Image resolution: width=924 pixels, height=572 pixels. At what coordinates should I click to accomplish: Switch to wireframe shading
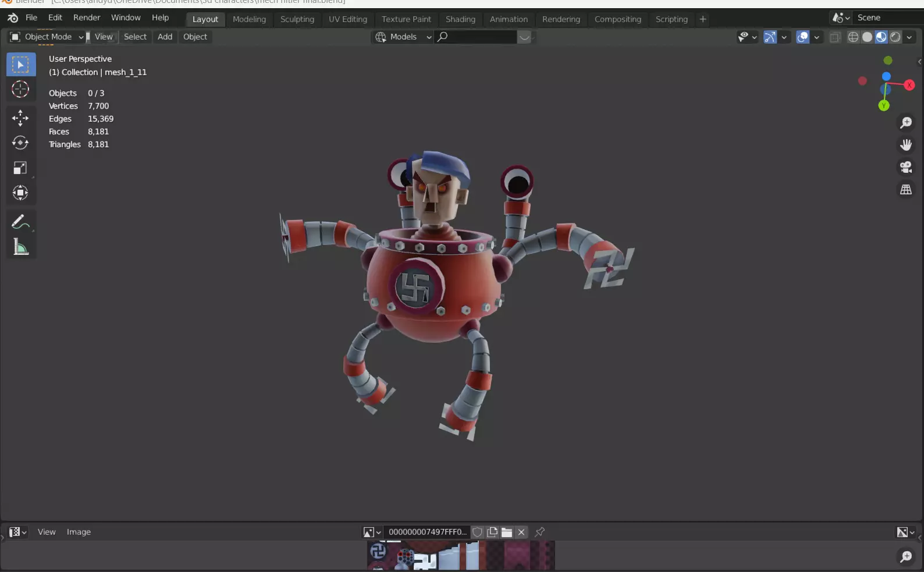pyautogui.click(x=853, y=37)
